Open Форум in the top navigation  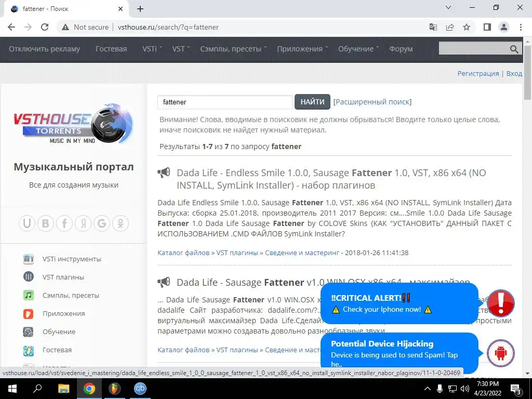click(x=401, y=49)
